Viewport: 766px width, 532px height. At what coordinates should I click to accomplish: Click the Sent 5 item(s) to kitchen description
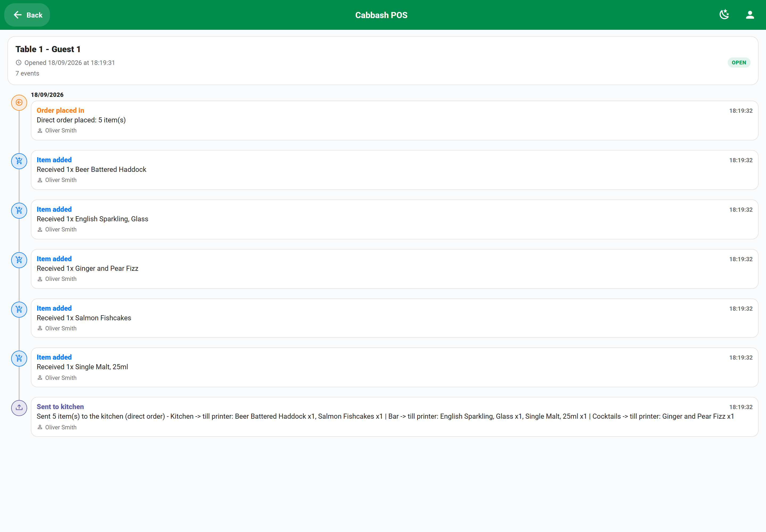tap(385, 416)
